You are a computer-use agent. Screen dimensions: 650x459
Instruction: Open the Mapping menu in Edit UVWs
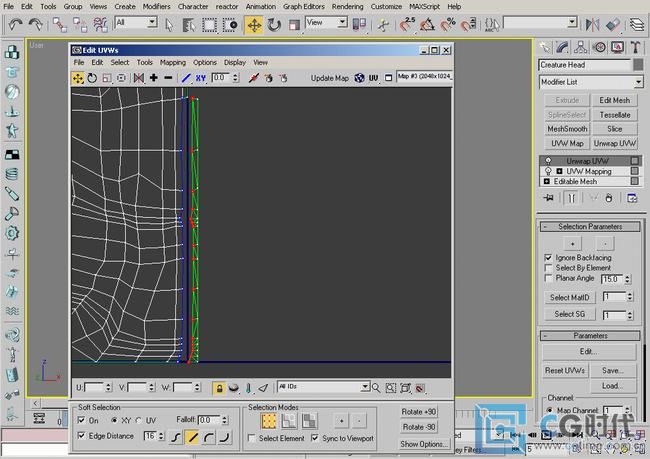pyautogui.click(x=173, y=63)
